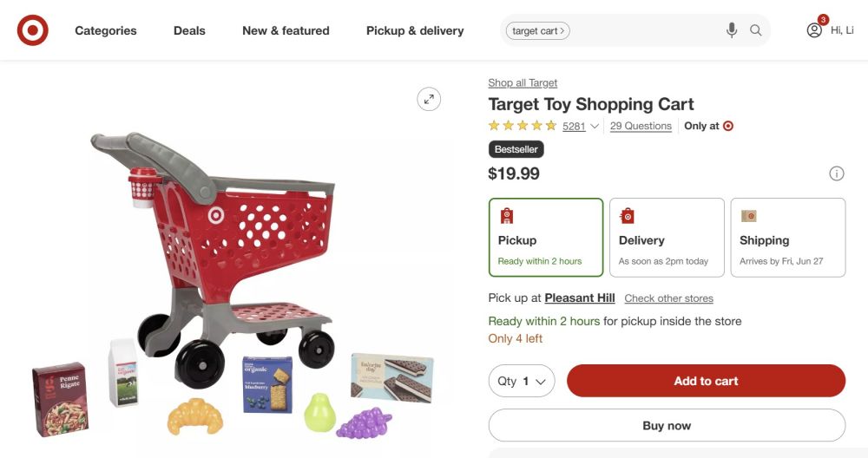Open the Pickup & delivery menu
868x458 pixels.
tap(415, 30)
